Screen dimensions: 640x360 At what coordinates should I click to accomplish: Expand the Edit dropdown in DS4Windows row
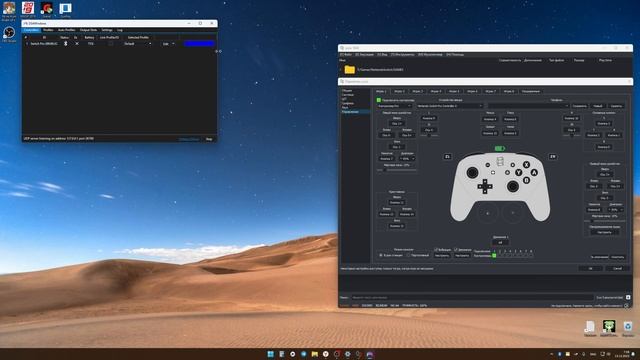click(169, 44)
